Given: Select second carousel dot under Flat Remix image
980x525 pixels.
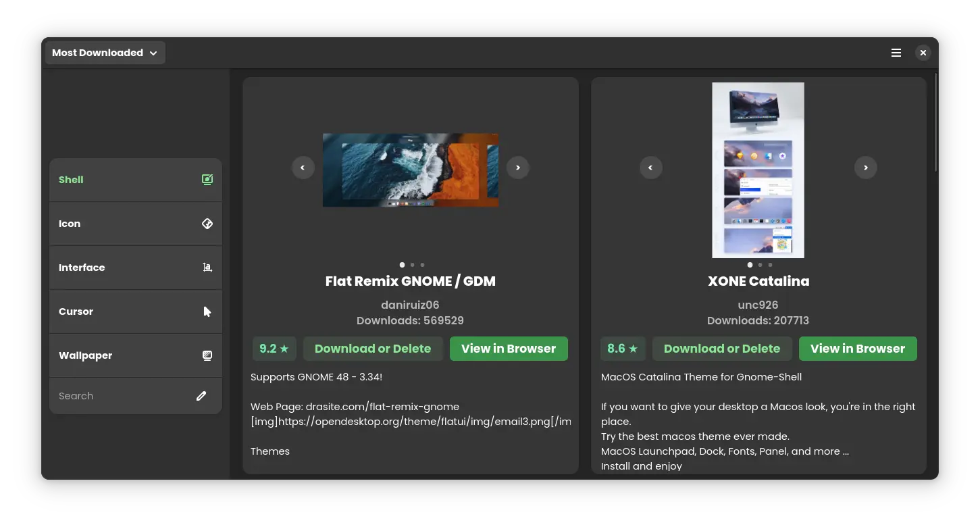Looking at the screenshot, I should pyautogui.click(x=413, y=265).
